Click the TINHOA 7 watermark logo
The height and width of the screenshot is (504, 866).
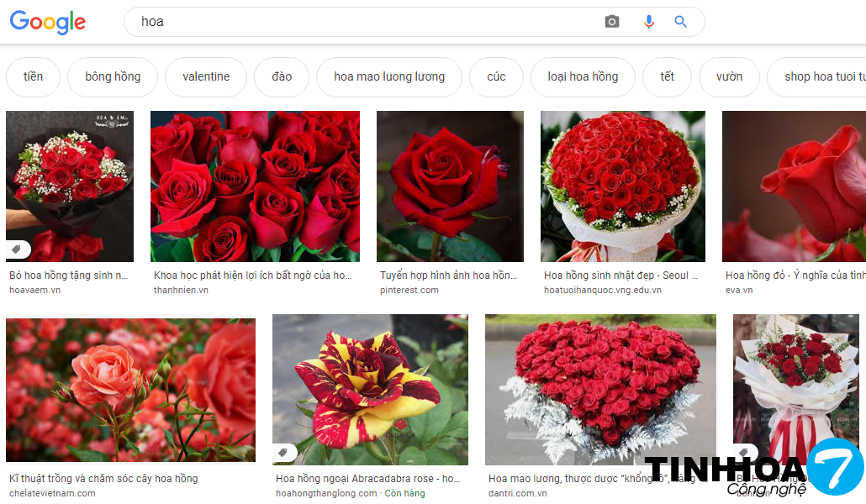pyautogui.click(x=752, y=471)
